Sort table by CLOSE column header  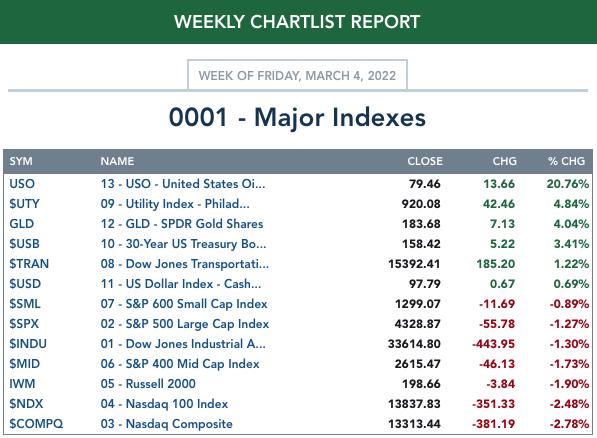point(425,161)
